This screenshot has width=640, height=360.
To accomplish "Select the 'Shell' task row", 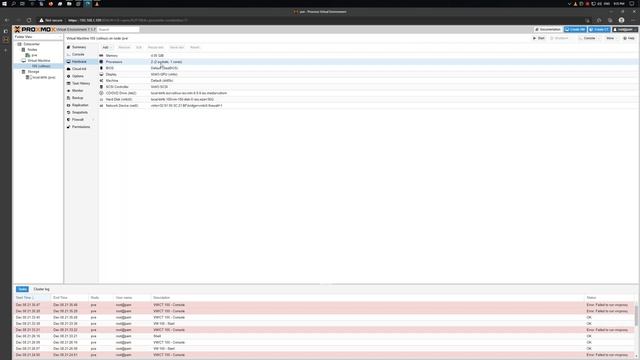I will point(324,336).
